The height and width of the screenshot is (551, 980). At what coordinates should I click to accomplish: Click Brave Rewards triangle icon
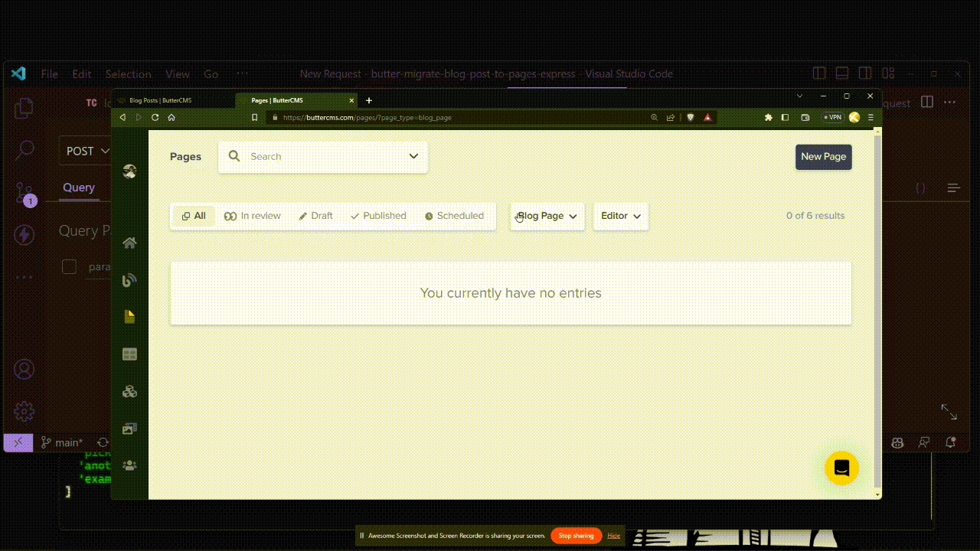[x=707, y=117]
